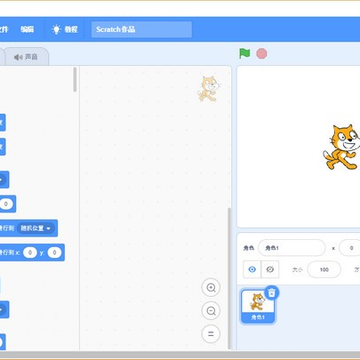Open the 教程 tutorials lightbulb button

[x=65, y=29]
